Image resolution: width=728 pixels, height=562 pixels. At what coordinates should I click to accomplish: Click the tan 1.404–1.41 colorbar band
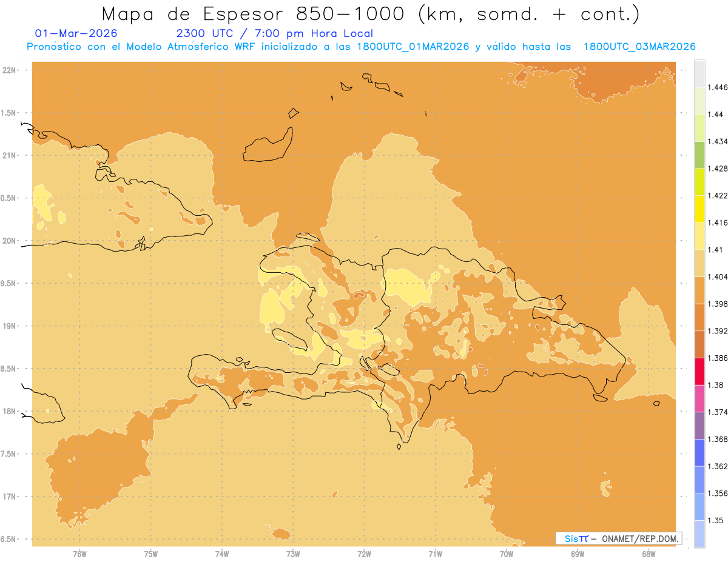tap(699, 263)
